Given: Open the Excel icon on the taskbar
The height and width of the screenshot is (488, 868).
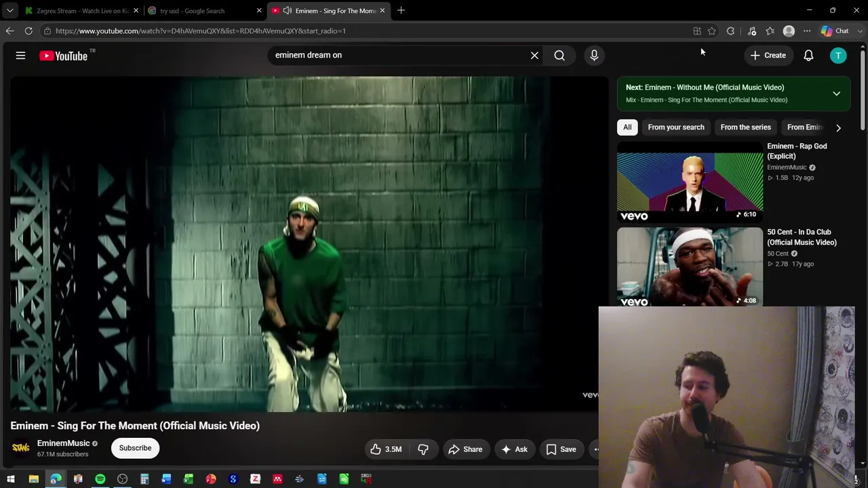Looking at the screenshot, I should [189, 479].
